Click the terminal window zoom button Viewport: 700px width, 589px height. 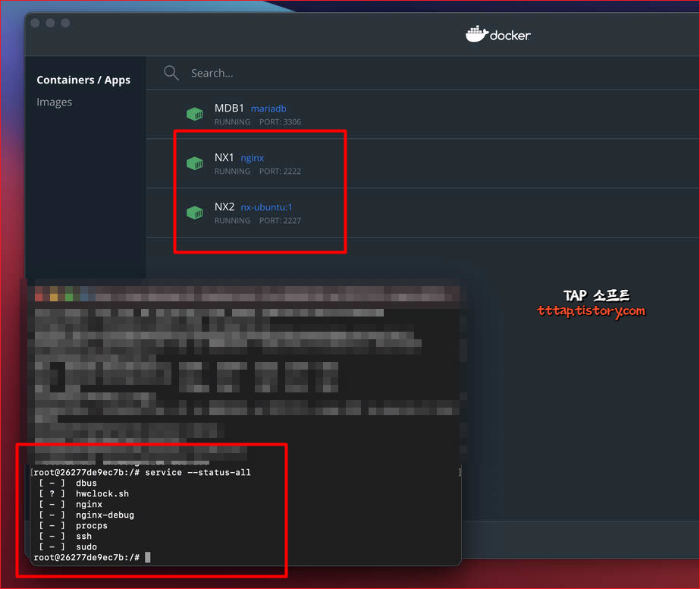[69, 298]
